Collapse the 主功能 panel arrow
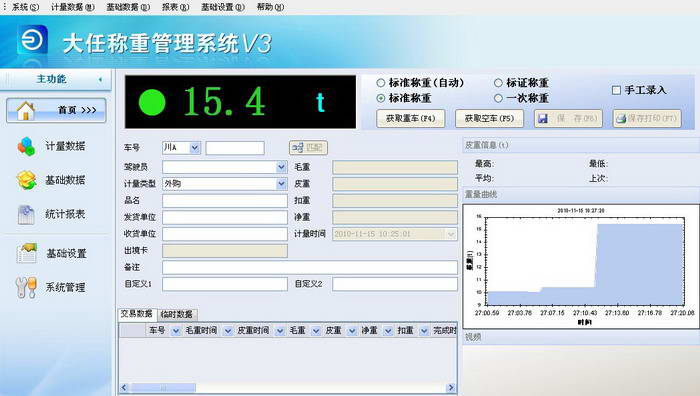This screenshot has width=700, height=396. click(100, 79)
